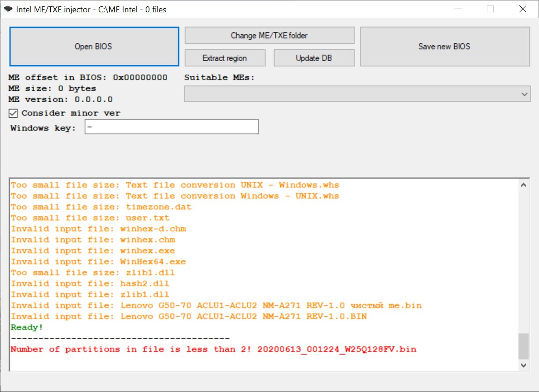Click the injector app icon in title bar
This screenshot has width=539, height=392.
coord(8,9)
